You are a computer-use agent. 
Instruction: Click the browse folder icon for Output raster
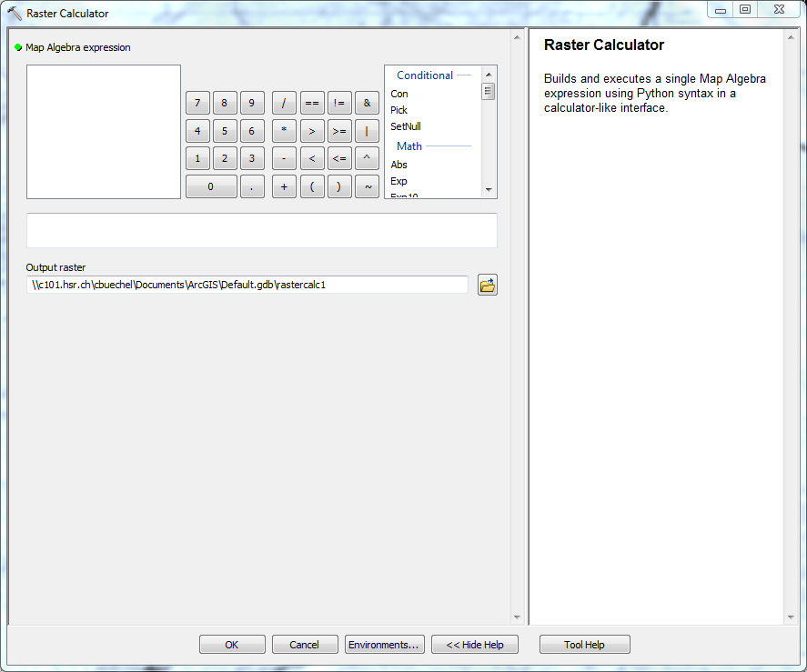pyautogui.click(x=488, y=286)
